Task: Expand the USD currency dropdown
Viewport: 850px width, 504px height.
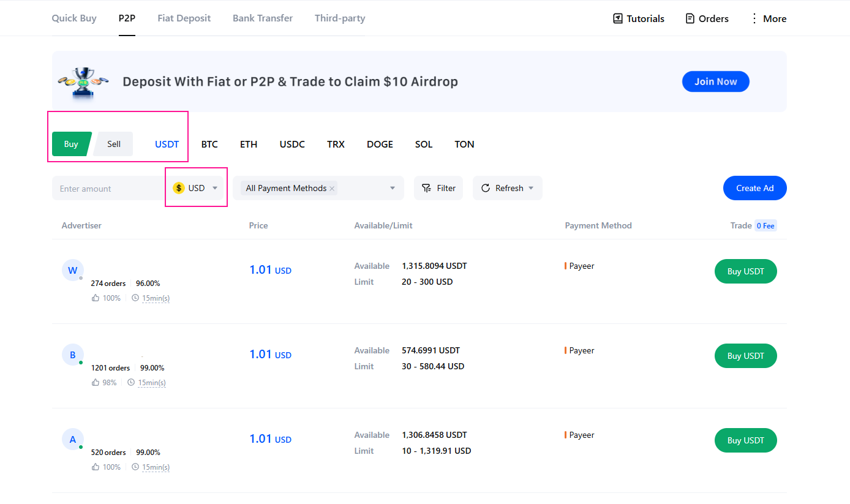Action: click(x=214, y=188)
